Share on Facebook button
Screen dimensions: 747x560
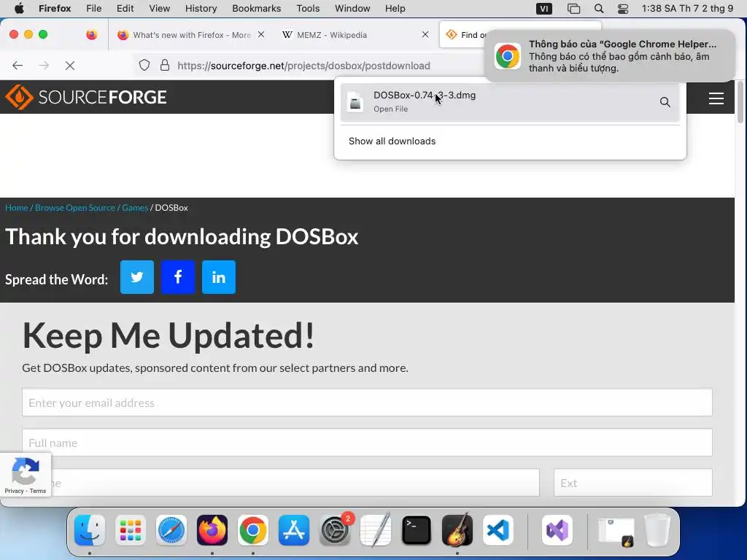pos(178,277)
